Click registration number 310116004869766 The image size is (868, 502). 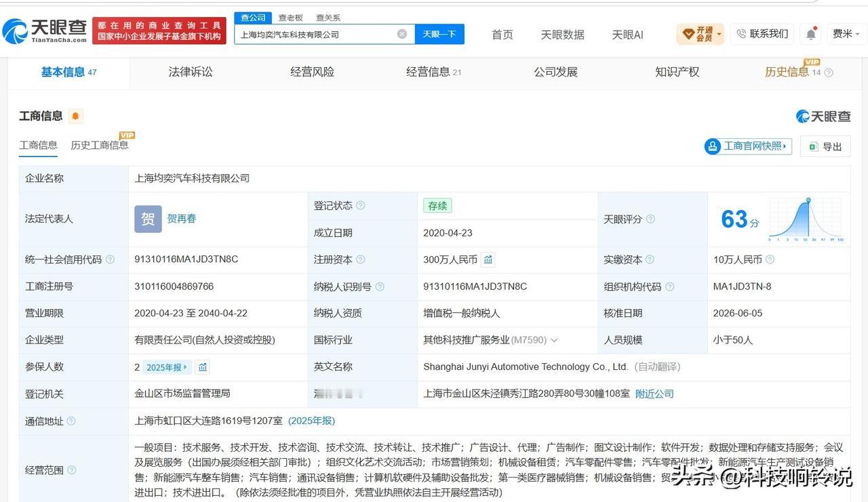tap(174, 287)
